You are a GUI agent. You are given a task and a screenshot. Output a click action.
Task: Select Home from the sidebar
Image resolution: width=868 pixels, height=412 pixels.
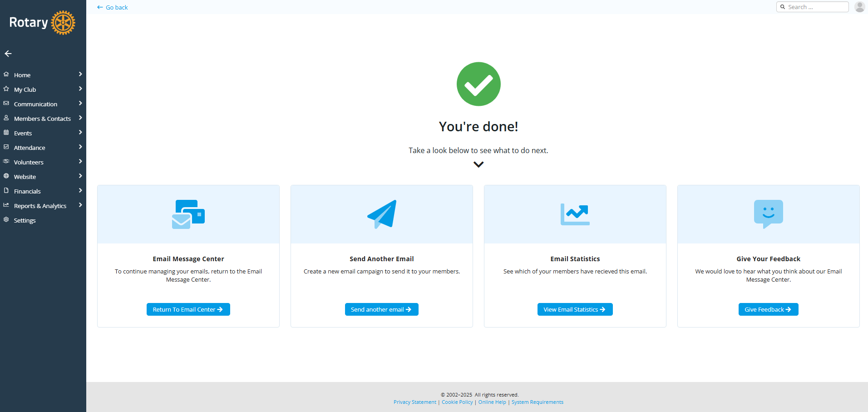[x=22, y=74]
